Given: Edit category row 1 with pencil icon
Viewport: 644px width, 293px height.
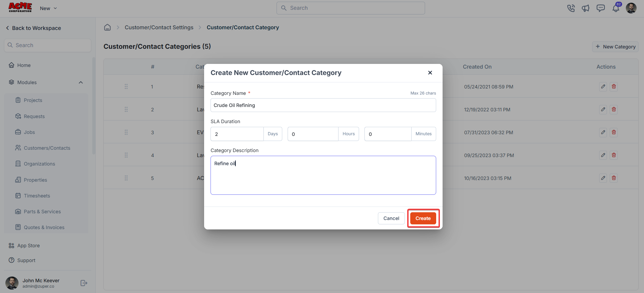Looking at the screenshot, I should (603, 86).
